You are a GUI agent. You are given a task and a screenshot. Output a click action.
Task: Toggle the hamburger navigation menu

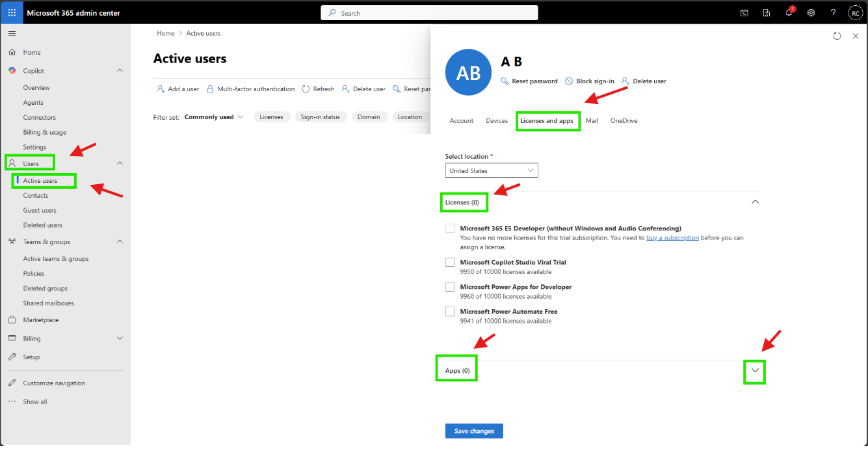click(x=12, y=33)
